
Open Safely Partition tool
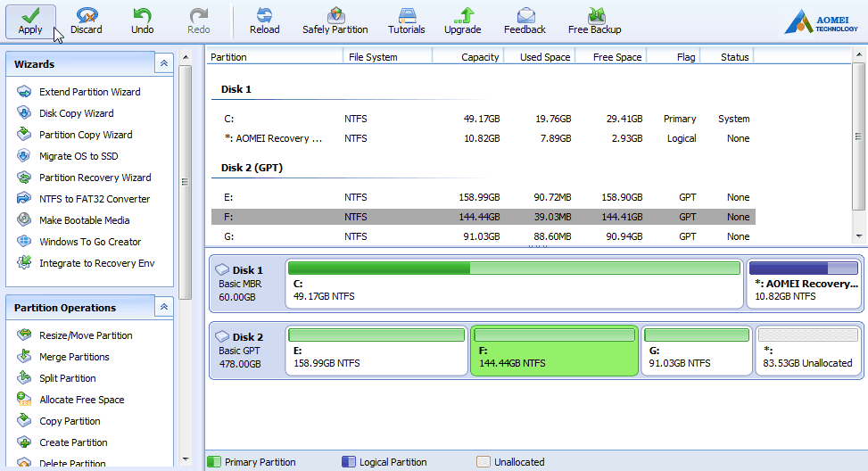335,15
